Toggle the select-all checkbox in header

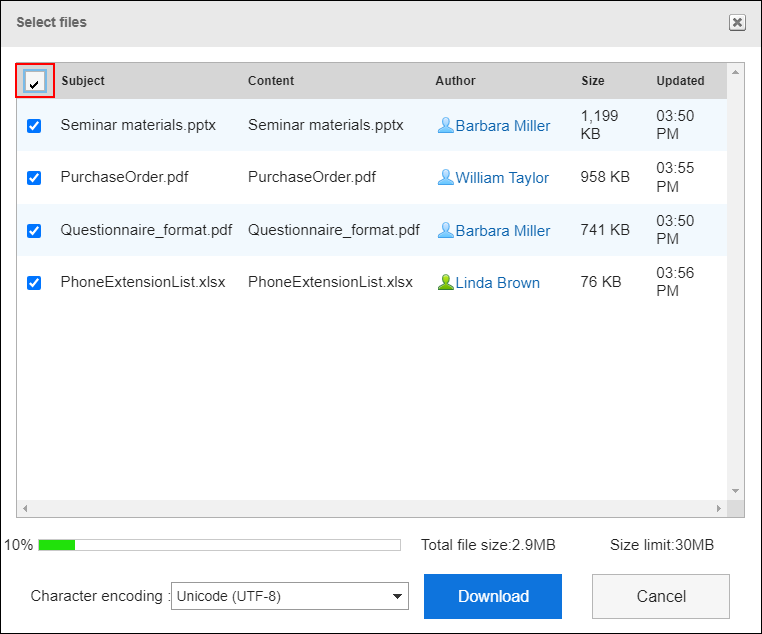pyautogui.click(x=35, y=81)
